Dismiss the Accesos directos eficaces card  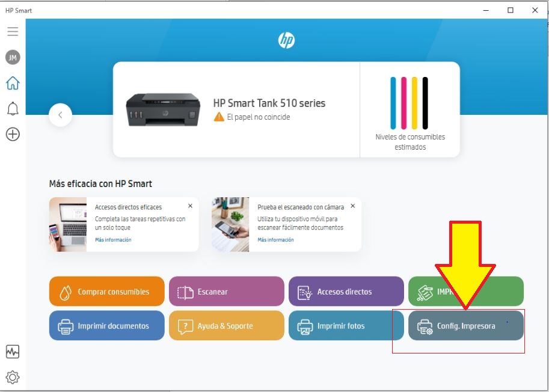click(x=190, y=206)
